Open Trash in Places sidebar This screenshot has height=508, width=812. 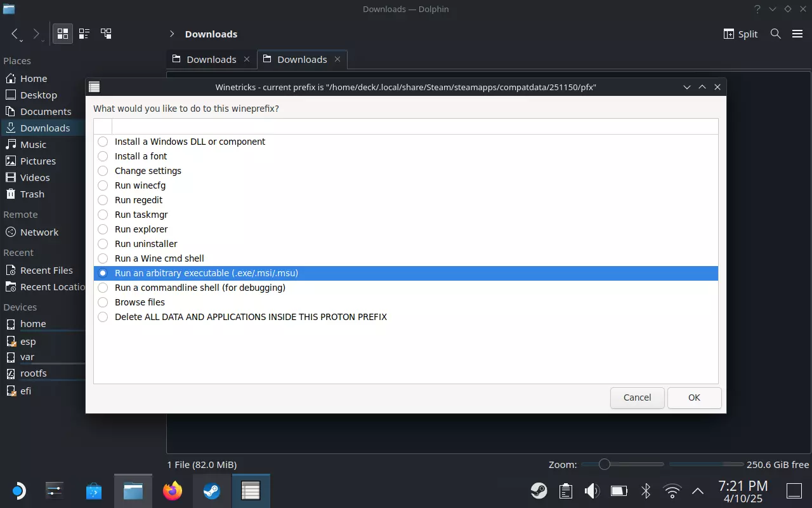click(43, 194)
